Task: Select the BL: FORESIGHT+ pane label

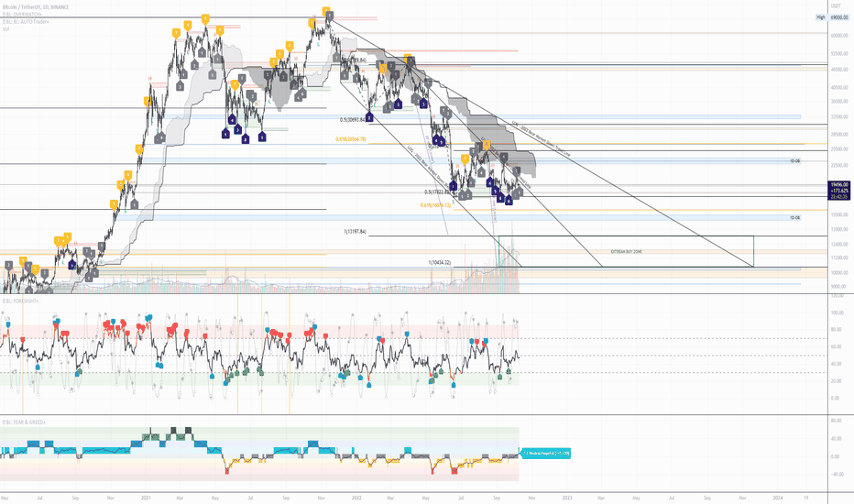Action: coord(21,301)
